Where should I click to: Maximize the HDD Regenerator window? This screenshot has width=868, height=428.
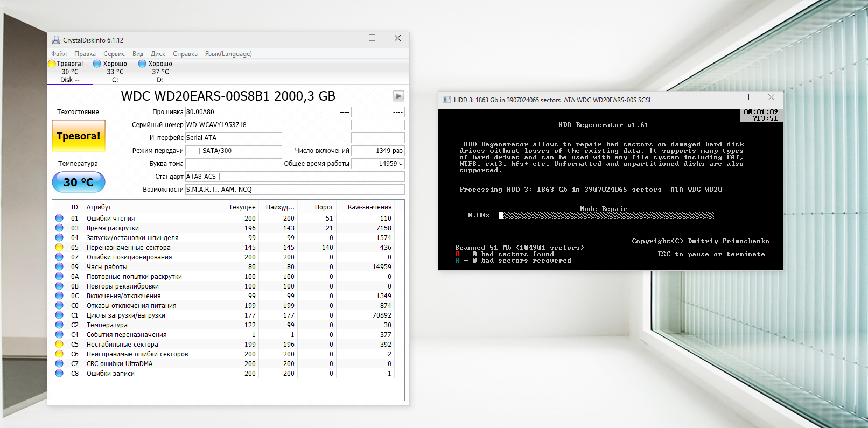click(746, 97)
